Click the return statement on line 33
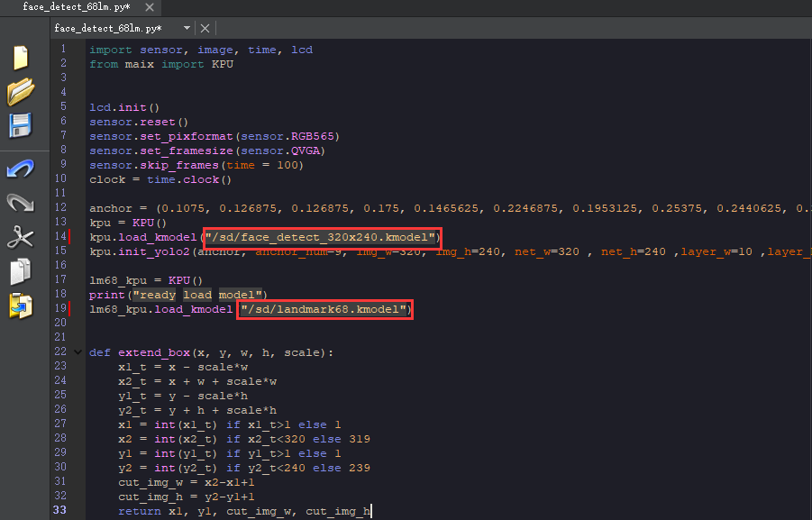Viewport: 812px width, 520px height. click(243, 511)
